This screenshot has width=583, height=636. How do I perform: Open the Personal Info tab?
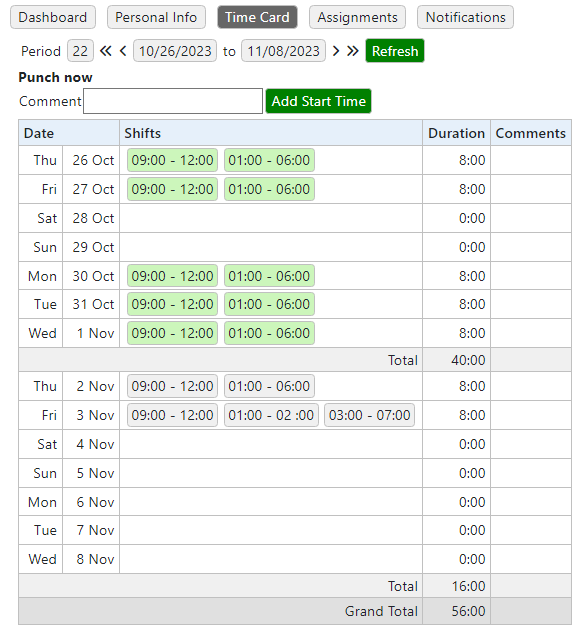tap(156, 17)
